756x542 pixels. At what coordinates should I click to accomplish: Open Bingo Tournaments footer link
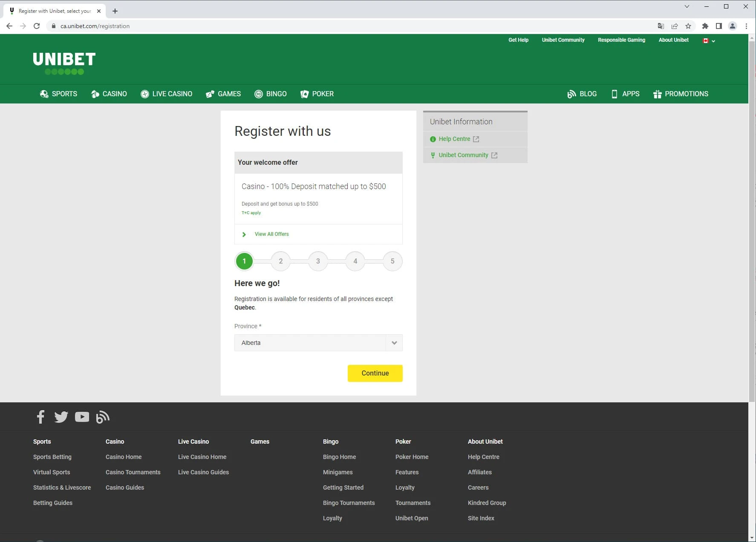coord(349,503)
